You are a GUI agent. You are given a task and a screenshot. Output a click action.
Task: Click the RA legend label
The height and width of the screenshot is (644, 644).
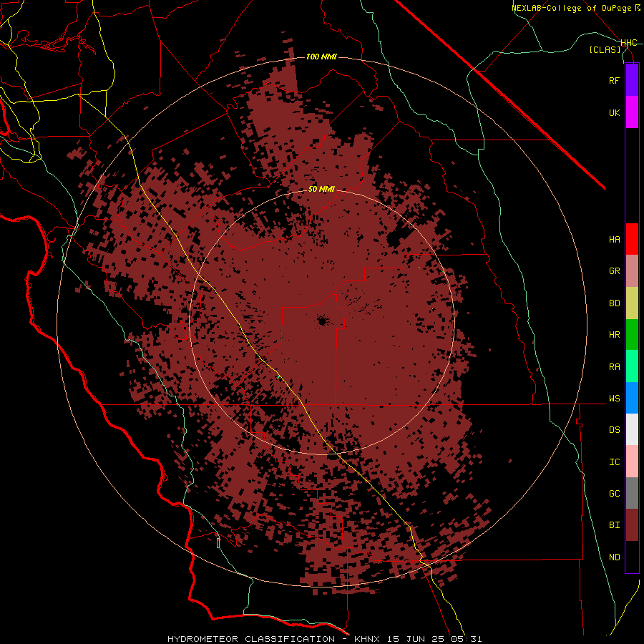[x=614, y=366]
